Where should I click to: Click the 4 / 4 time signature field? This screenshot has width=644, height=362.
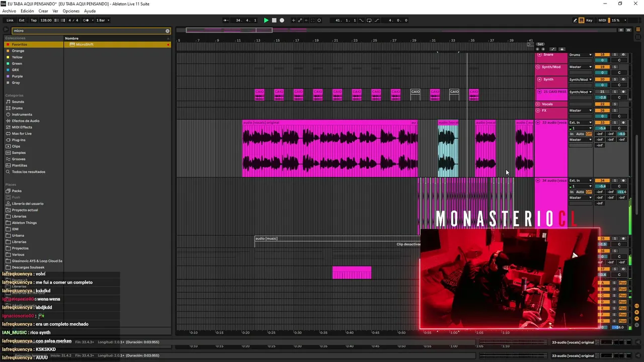click(73, 20)
